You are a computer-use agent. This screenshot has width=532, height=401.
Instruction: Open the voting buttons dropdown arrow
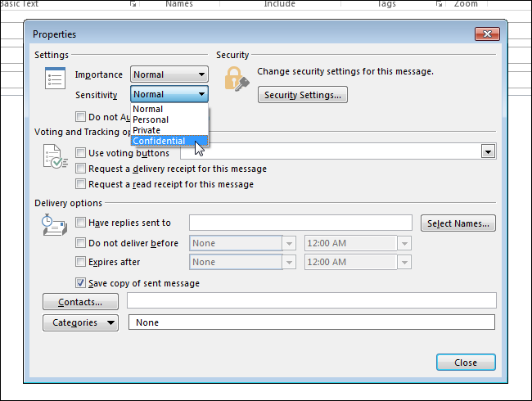(x=489, y=151)
